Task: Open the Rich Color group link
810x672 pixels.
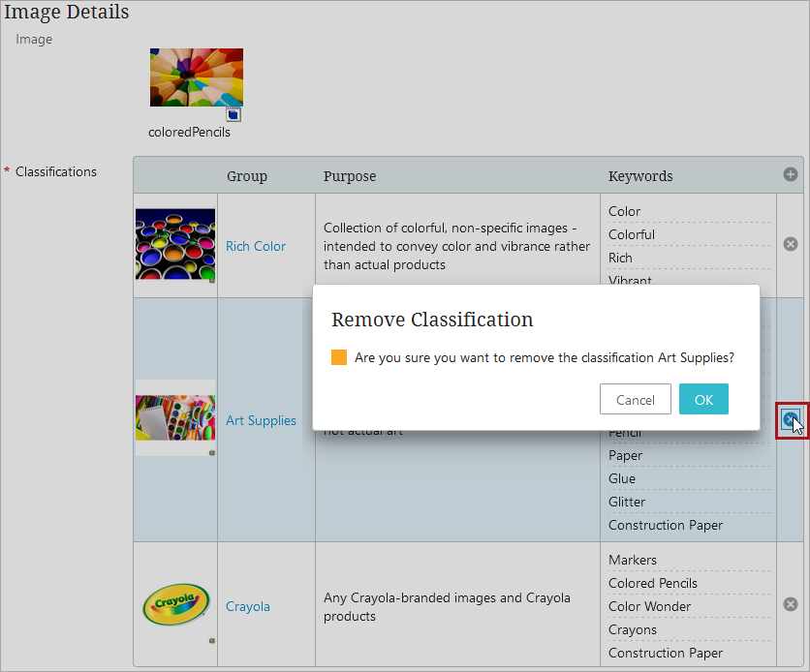Action: [x=256, y=246]
